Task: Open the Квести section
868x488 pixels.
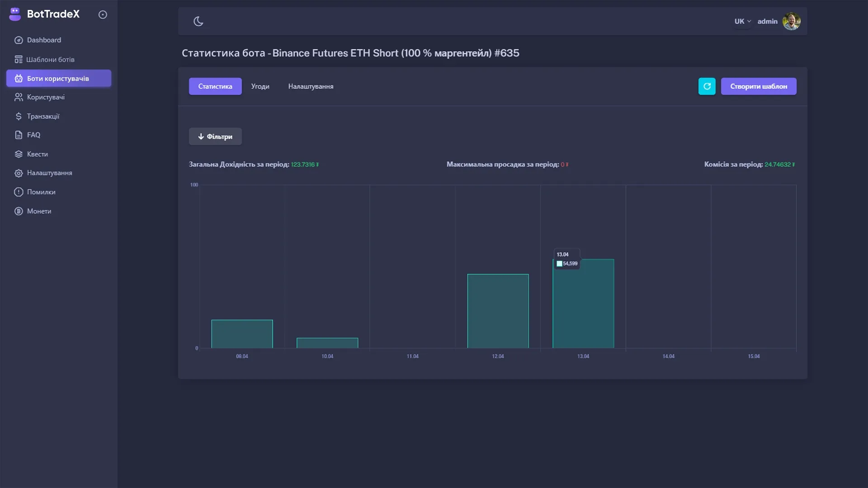Action: [37, 154]
